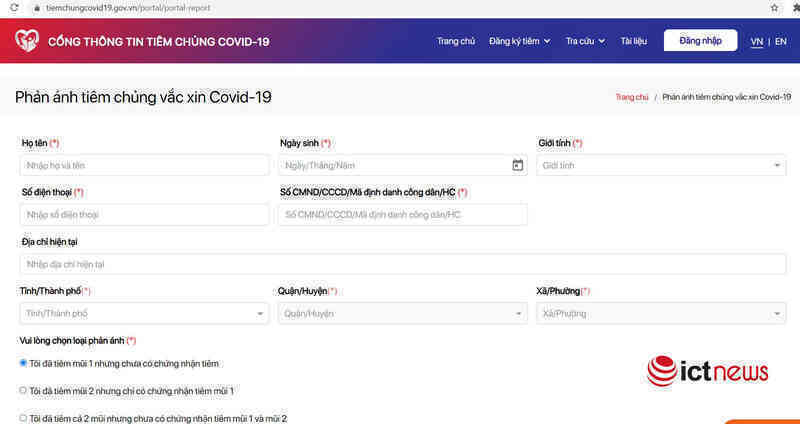Click the padlock site security icon
This screenshot has height=424, width=800.
point(36,8)
